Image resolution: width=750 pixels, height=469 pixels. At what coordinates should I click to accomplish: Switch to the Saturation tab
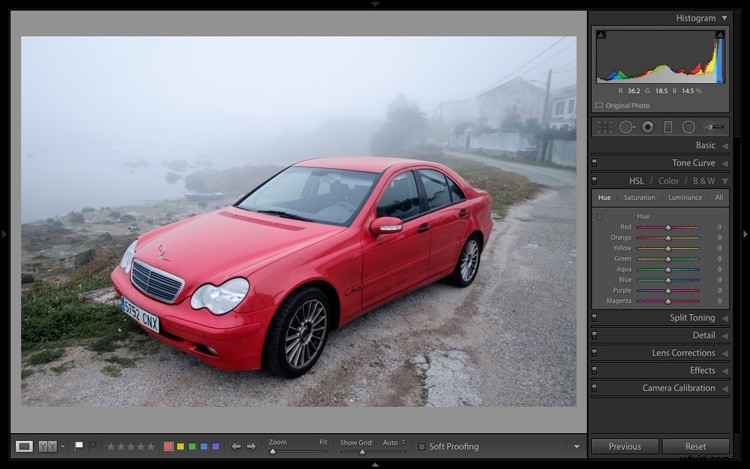[639, 197]
